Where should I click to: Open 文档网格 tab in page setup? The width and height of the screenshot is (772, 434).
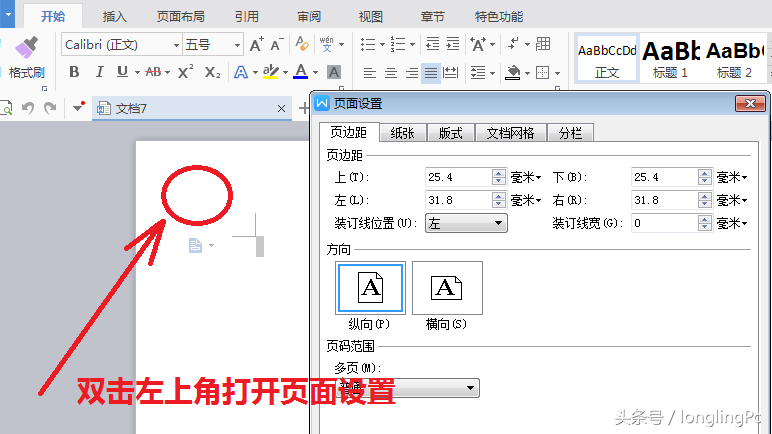tap(510, 133)
